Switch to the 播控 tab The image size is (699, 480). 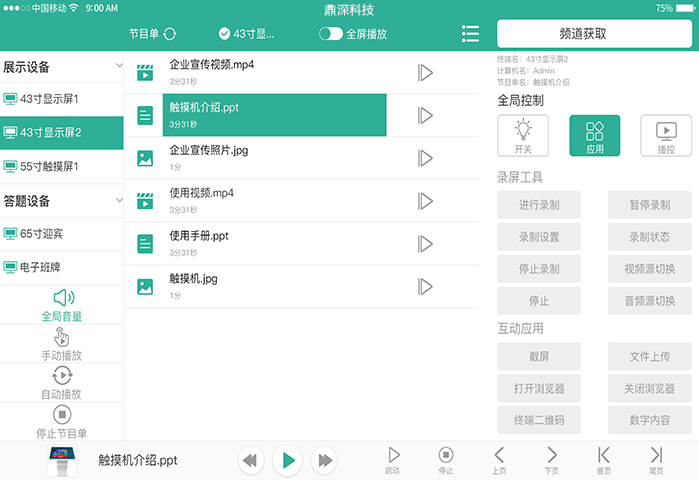[x=665, y=135]
